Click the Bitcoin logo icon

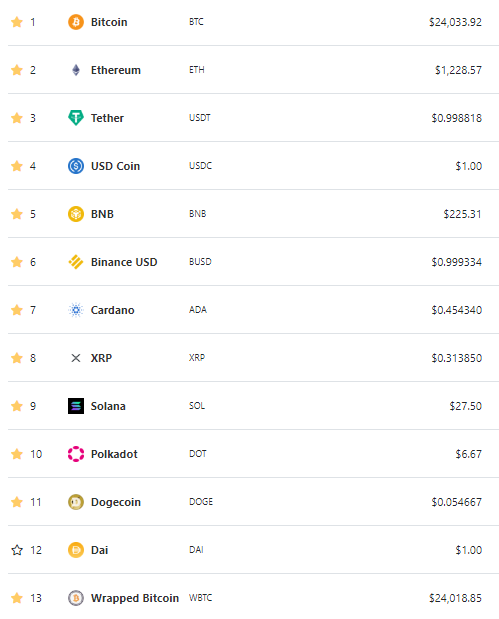pyautogui.click(x=76, y=22)
